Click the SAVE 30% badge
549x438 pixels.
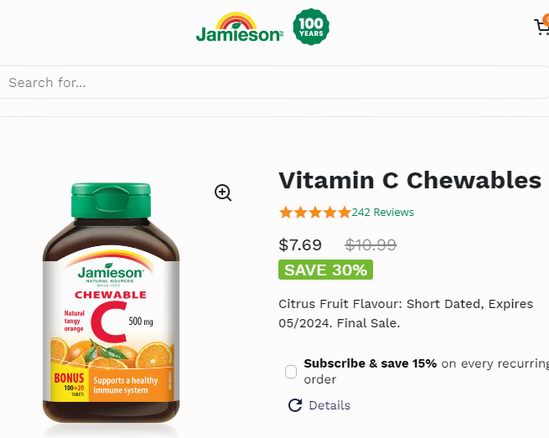click(x=326, y=270)
